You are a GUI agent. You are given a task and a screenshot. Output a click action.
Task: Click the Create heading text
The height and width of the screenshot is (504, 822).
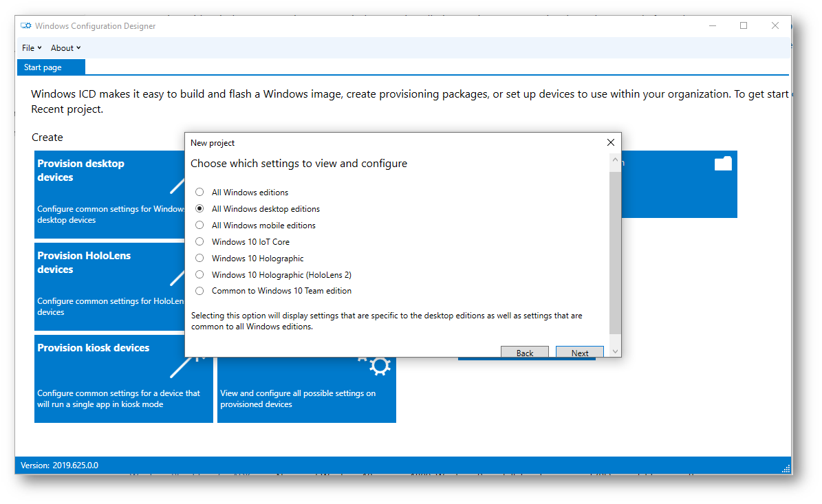[47, 138]
